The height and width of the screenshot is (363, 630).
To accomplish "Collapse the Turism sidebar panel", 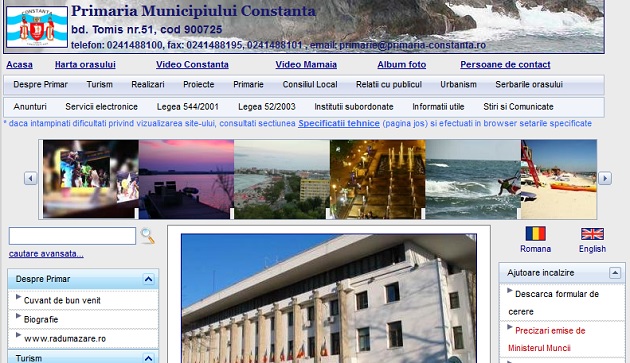I will point(148,358).
